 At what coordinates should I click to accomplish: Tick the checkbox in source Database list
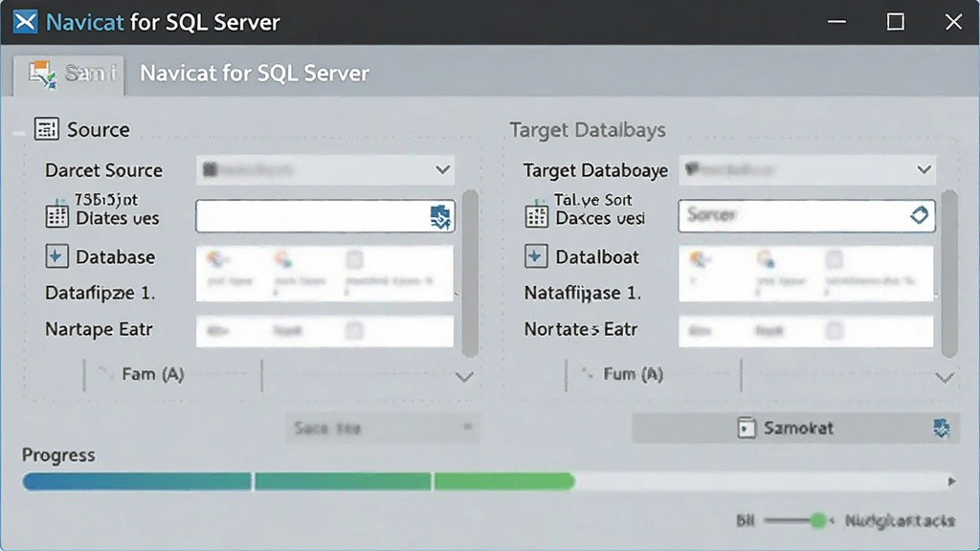354,258
